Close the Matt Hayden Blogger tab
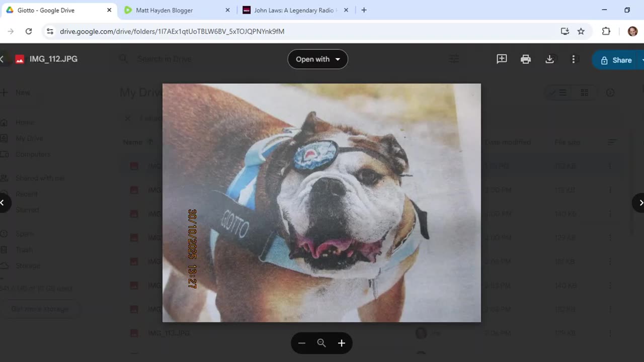The image size is (644, 362). (x=227, y=10)
